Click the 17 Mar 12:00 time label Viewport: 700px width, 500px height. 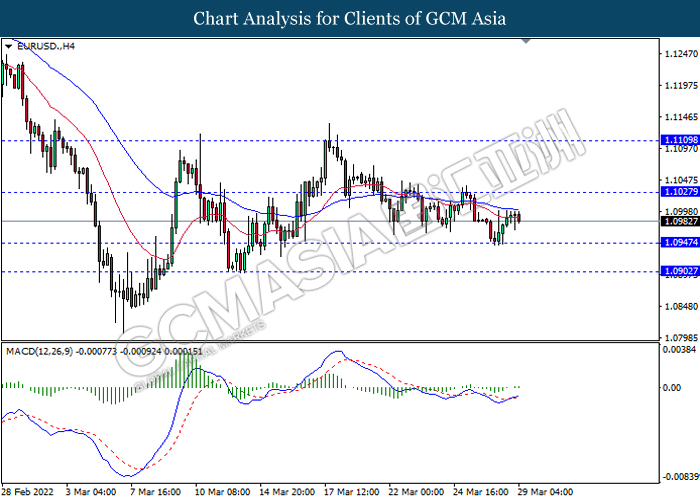[x=352, y=492]
